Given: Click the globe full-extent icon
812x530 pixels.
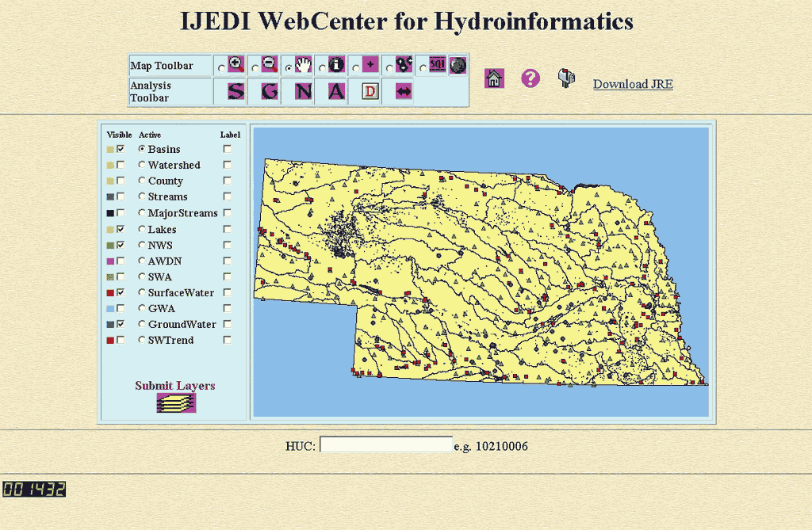Looking at the screenshot, I should coord(458,65).
